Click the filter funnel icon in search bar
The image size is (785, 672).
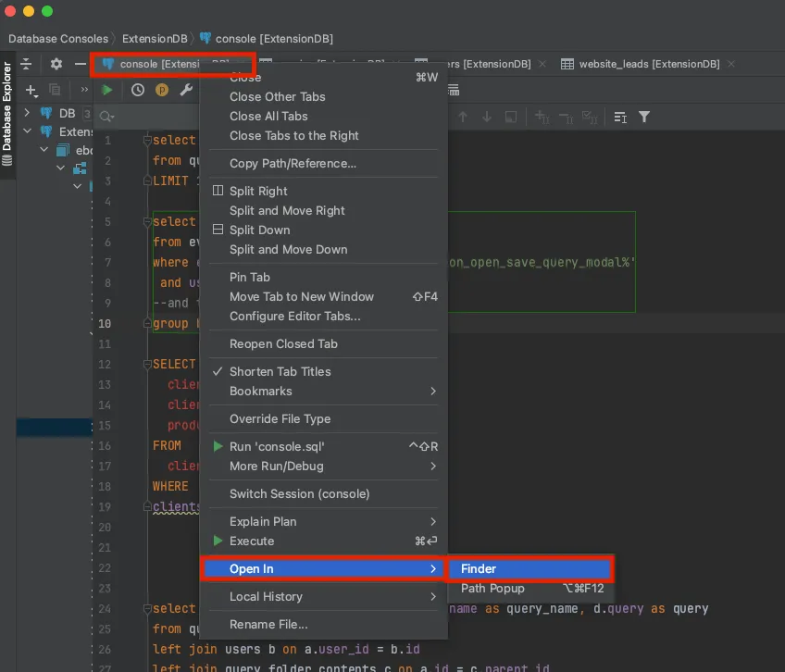(x=644, y=117)
